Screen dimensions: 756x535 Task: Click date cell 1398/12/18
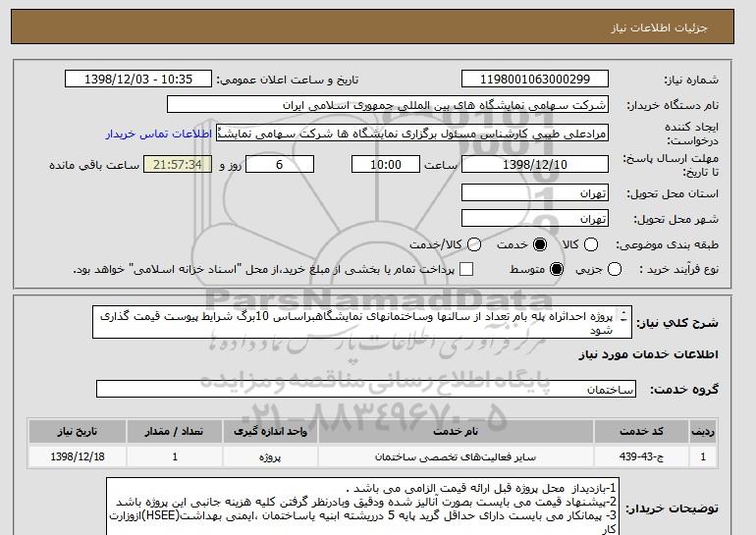78,456
